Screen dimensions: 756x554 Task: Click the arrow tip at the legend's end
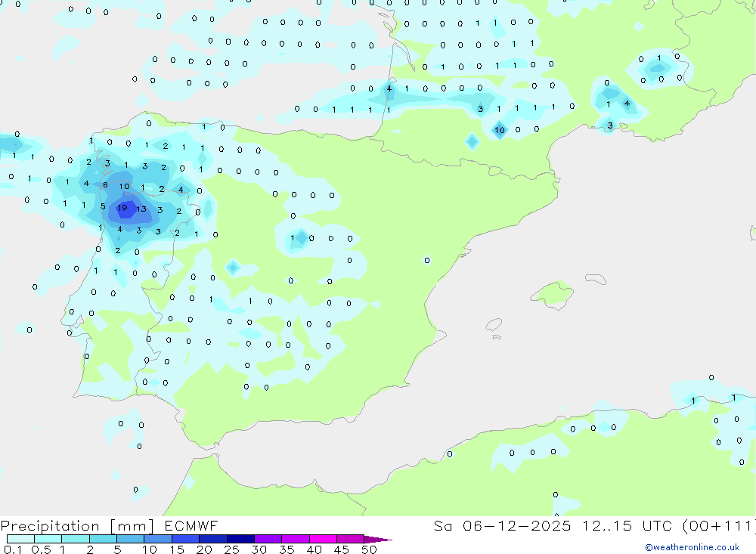(379, 540)
